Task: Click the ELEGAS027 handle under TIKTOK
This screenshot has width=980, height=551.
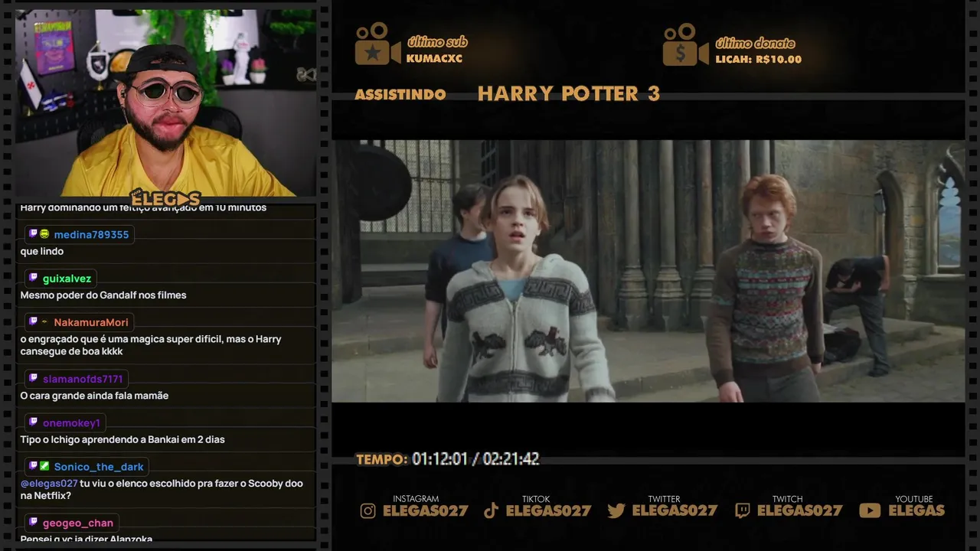Action: pos(548,511)
